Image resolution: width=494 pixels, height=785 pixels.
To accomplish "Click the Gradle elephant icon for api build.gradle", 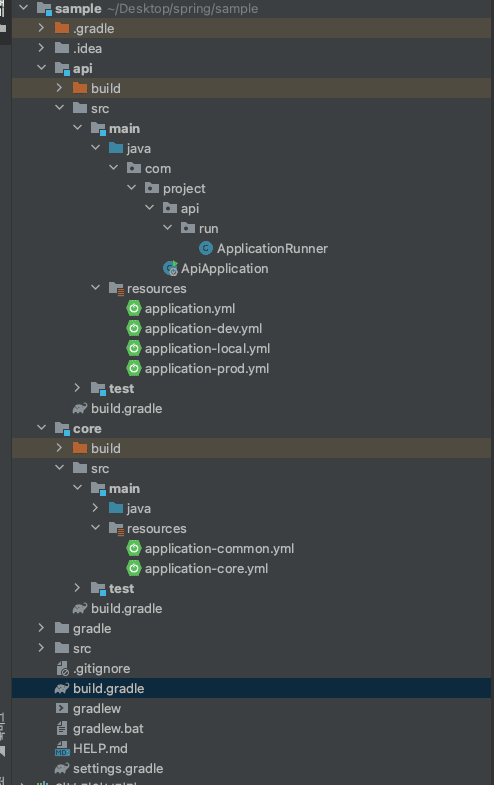I will click(80, 409).
